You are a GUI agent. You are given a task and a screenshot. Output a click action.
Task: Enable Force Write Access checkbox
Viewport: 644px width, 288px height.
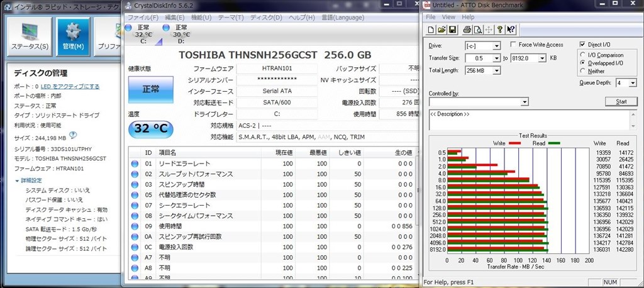tap(513, 45)
